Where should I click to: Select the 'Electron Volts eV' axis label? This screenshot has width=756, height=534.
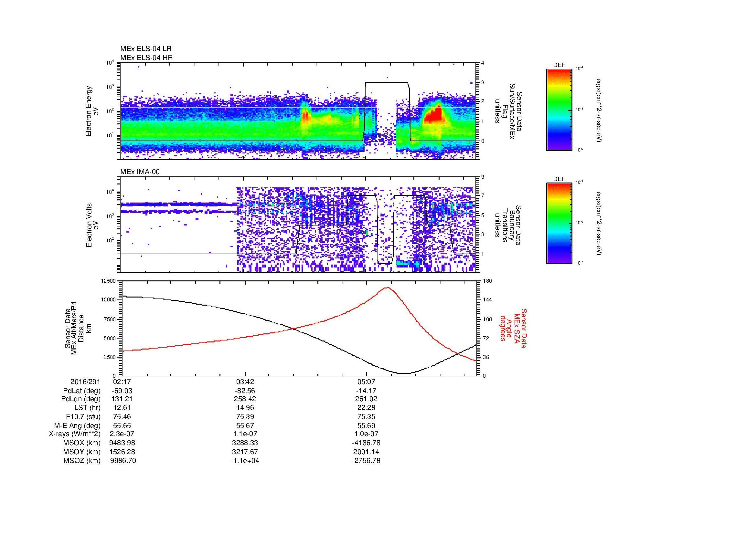click(x=92, y=225)
